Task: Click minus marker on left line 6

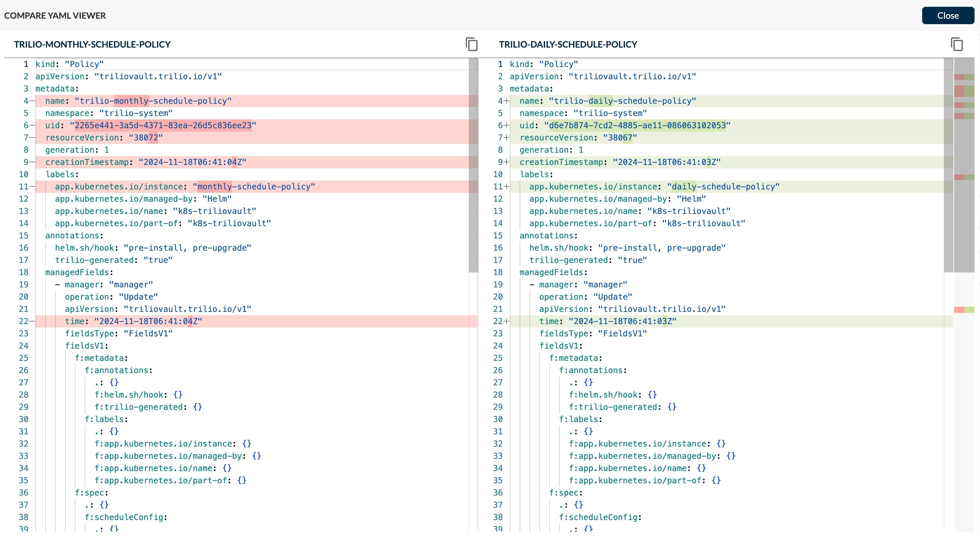Action: tap(32, 125)
